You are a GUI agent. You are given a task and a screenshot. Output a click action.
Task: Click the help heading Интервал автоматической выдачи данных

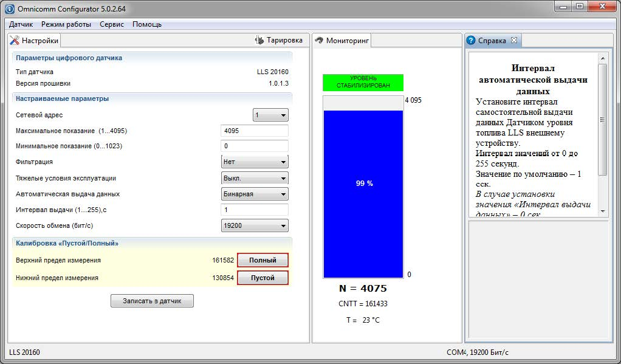pyautogui.click(x=533, y=80)
